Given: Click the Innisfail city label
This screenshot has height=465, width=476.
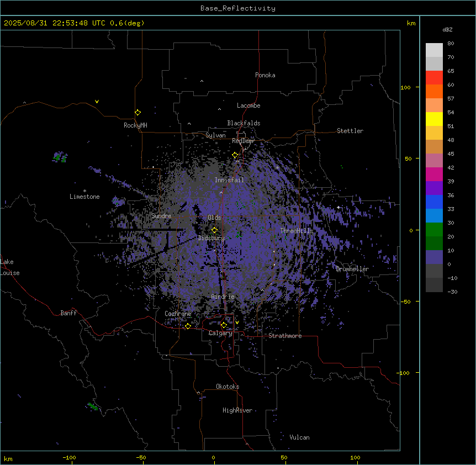Looking at the screenshot, I should (229, 180).
